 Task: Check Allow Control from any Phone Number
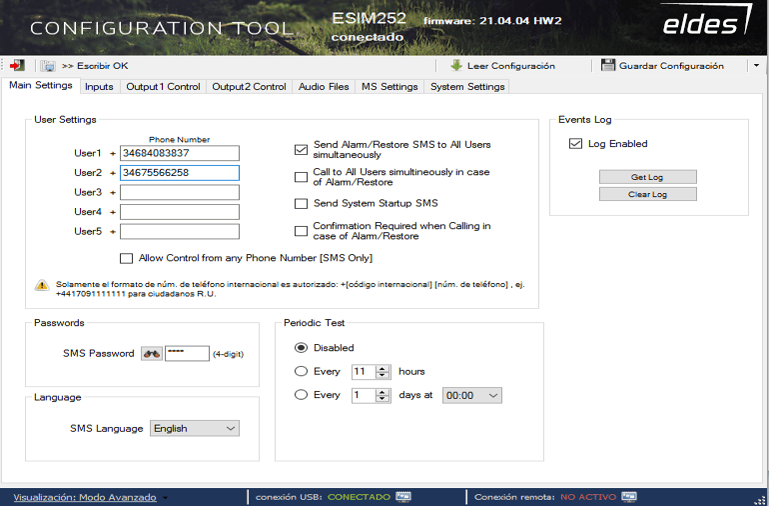[x=127, y=258]
